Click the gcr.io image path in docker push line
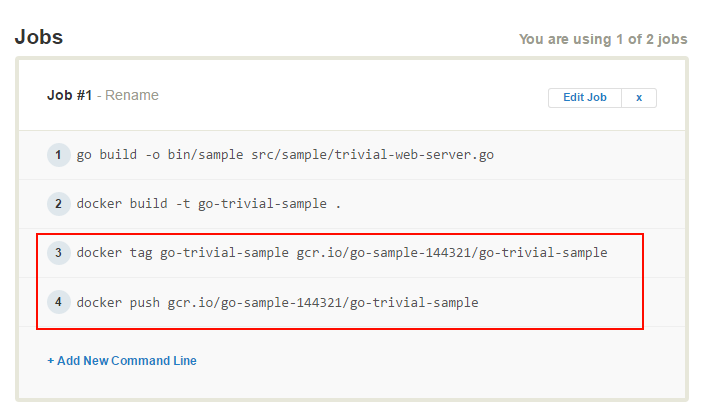Viewport: 704px width, 414px height. click(x=323, y=302)
